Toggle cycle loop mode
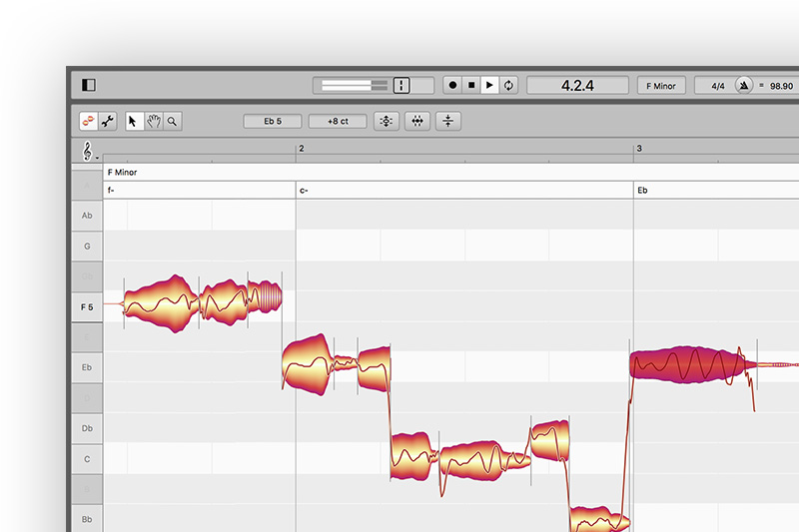 (508, 85)
